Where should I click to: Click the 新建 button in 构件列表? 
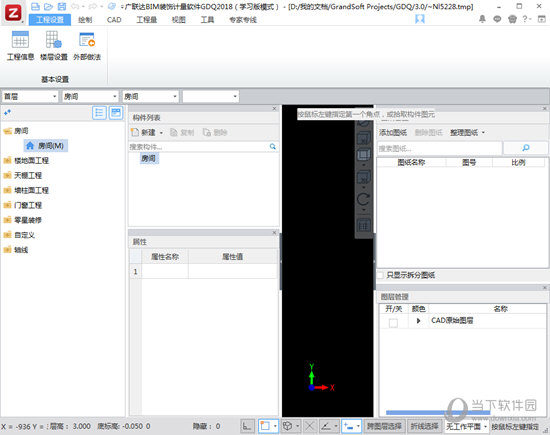[x=144, y=133]
